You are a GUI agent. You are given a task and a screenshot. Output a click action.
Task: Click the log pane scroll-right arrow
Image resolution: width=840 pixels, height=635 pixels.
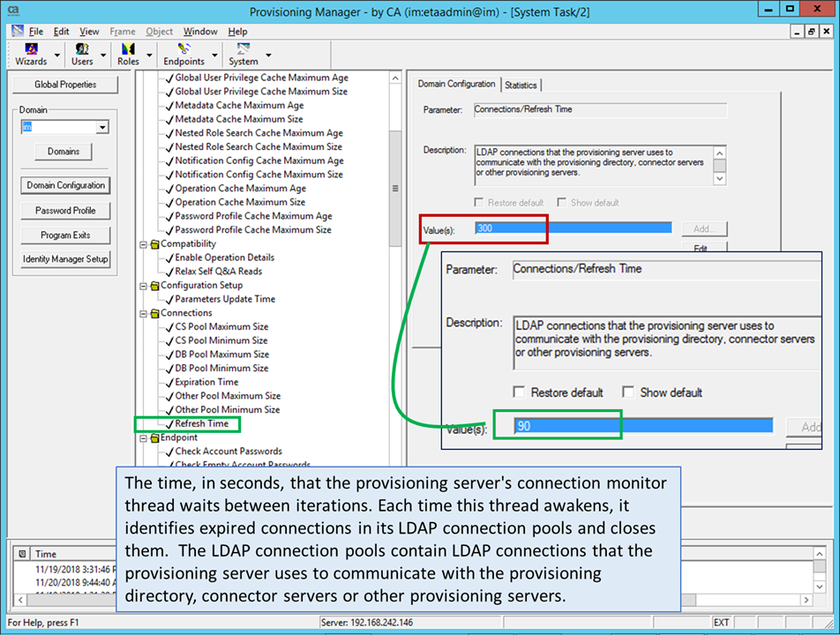click(x=806, y=601)
